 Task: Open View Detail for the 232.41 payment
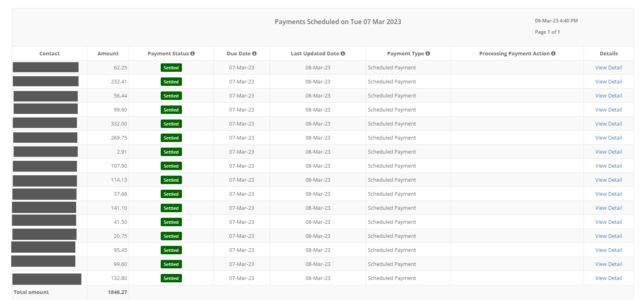point(609,81)
